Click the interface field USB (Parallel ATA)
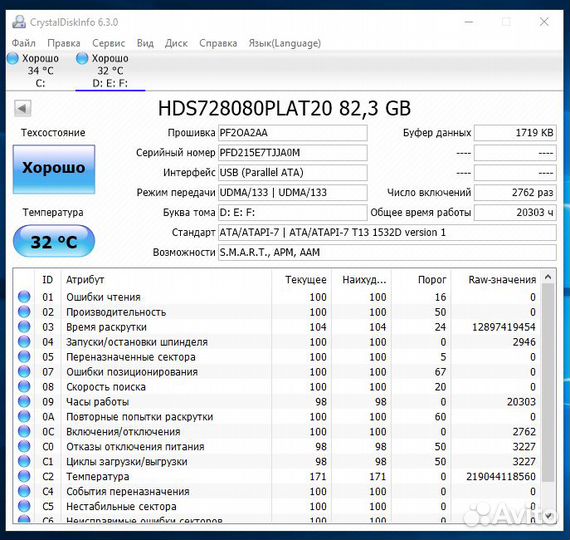This screenshot has height=540, width=570. point(293,172)
